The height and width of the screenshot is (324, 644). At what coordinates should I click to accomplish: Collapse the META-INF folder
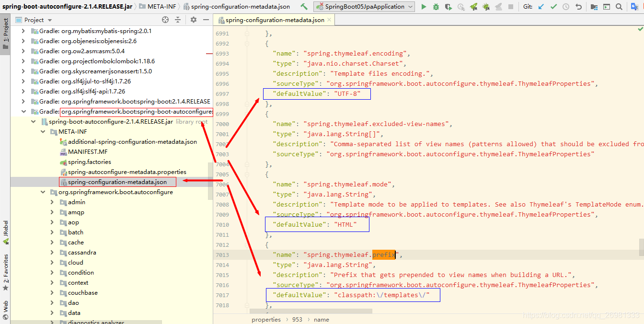click(x=43, y=132)
